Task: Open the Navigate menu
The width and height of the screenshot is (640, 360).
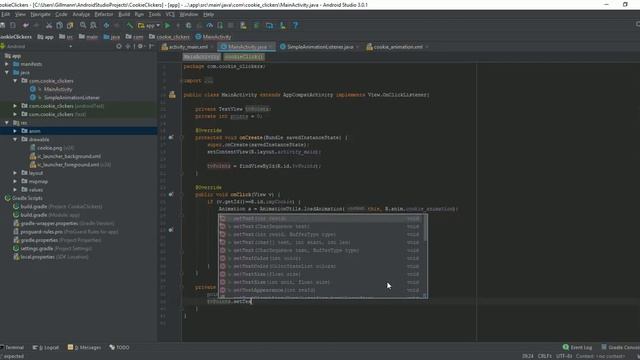Action: (40, 14)
